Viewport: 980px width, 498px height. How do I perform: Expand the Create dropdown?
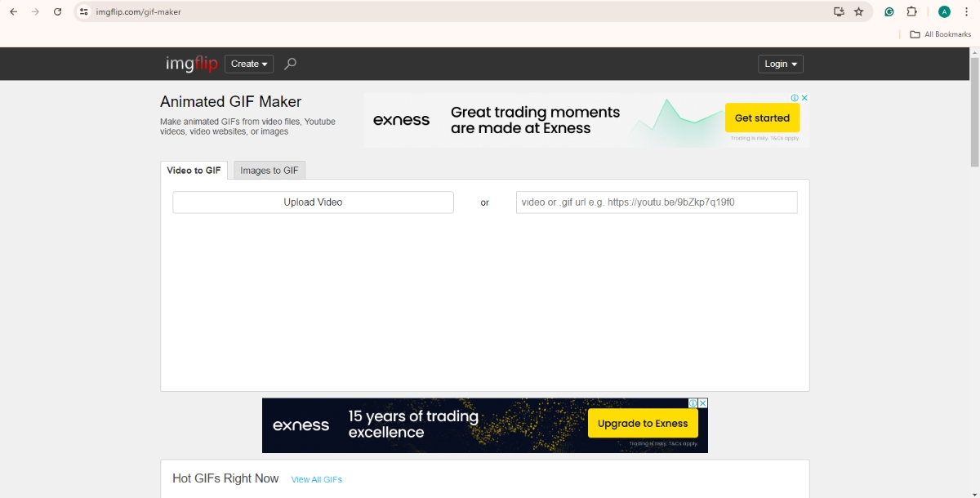point(249,64)
